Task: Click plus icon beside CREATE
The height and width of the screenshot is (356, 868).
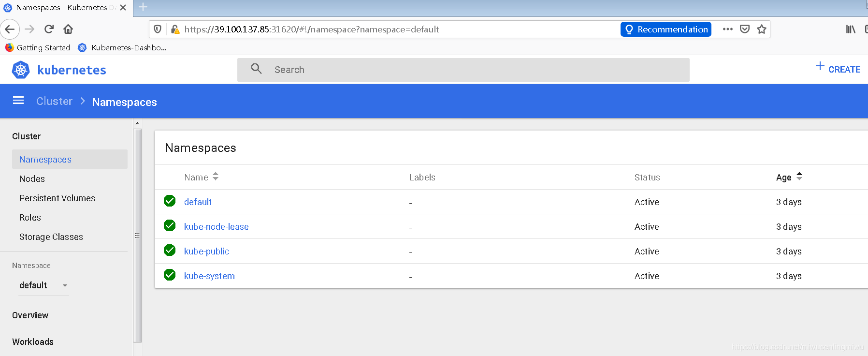Action: point(820,66)
